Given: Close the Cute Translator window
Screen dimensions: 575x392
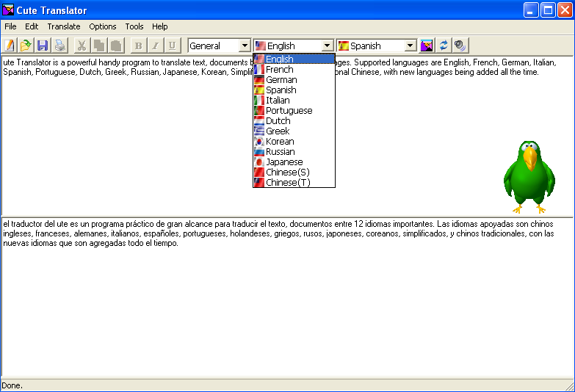Looking at the screenshot, I should point(565,10).
